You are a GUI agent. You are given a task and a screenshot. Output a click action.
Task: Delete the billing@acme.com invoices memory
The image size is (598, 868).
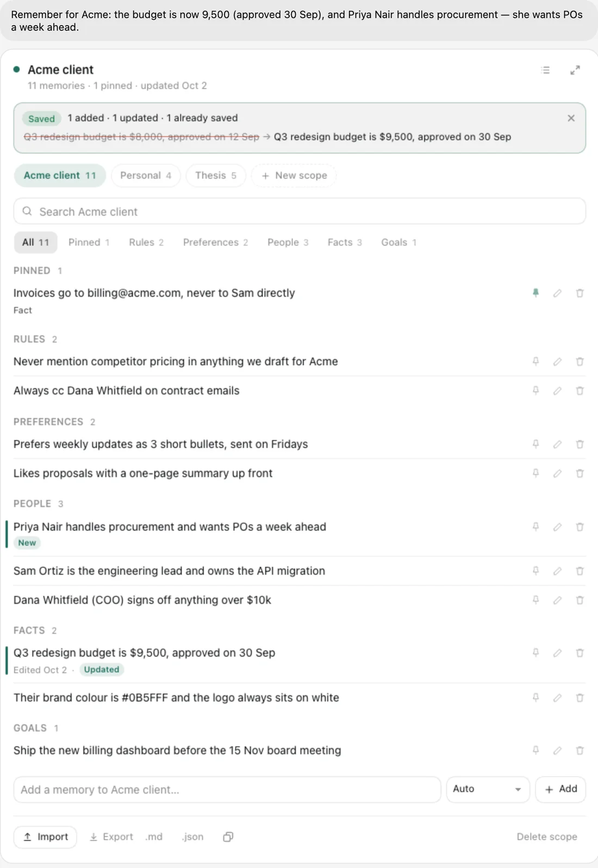[x=580, y=293]
